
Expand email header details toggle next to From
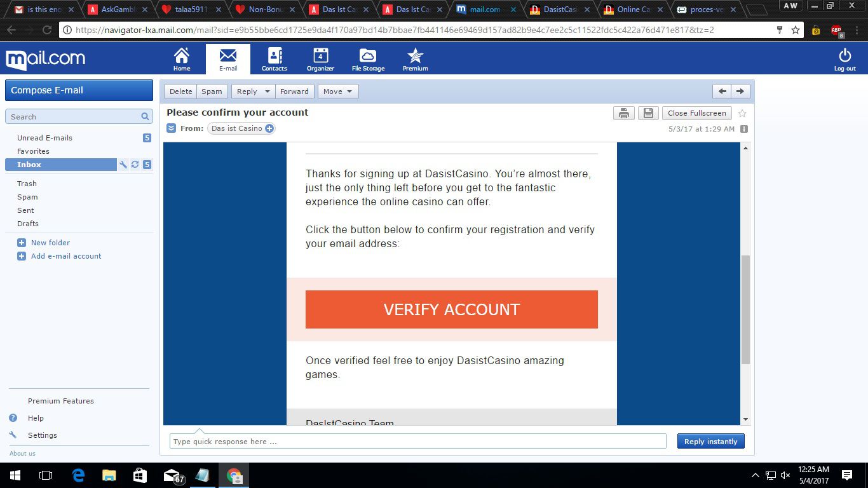pyautogui.click(x=171, y=128)
